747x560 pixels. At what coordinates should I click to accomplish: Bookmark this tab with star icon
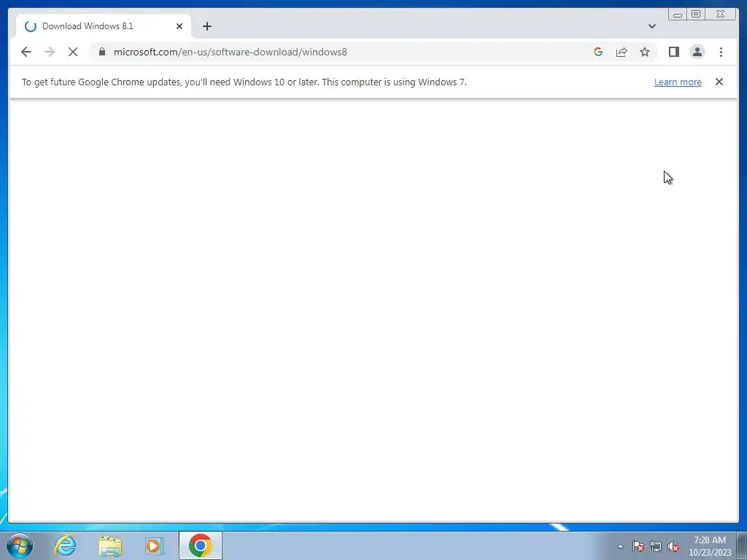(x=645, y=52)
